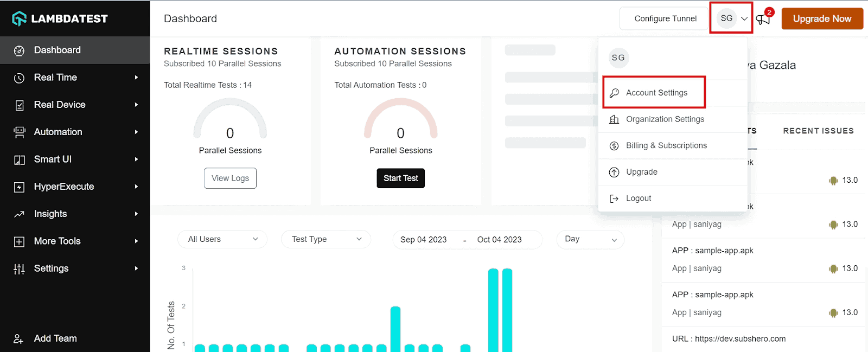Image resolution: width=868 pixels, height=352 pixels.
Task: Select Billing & Subscriptions menu entry
Action: tap(673, 146)
